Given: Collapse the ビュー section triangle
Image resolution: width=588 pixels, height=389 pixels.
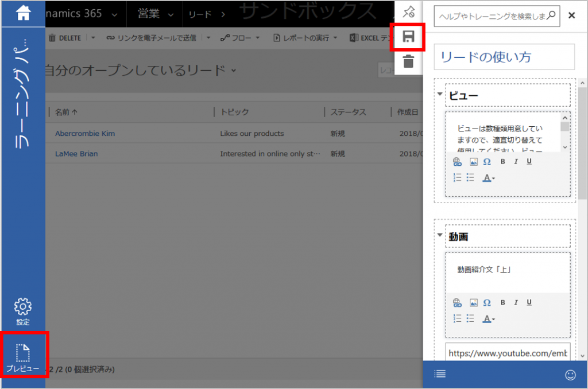Looking at the screenshot, I should coord(440,94).
